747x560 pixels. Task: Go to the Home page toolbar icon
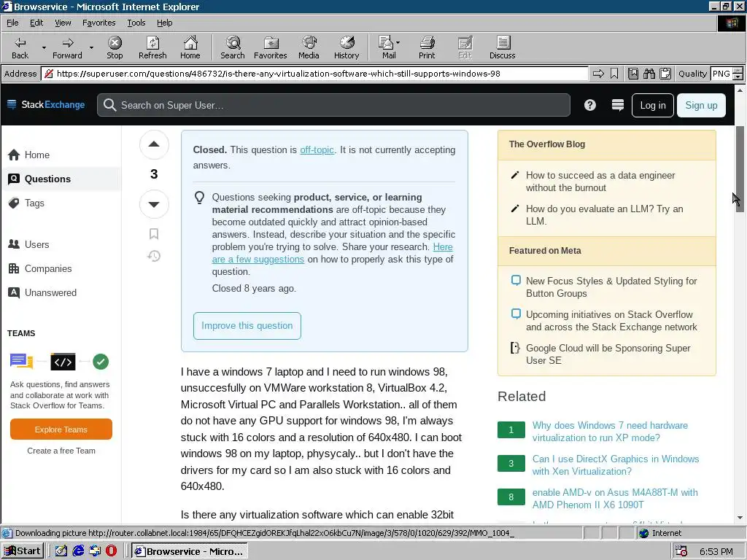click(x=190, y=47)
